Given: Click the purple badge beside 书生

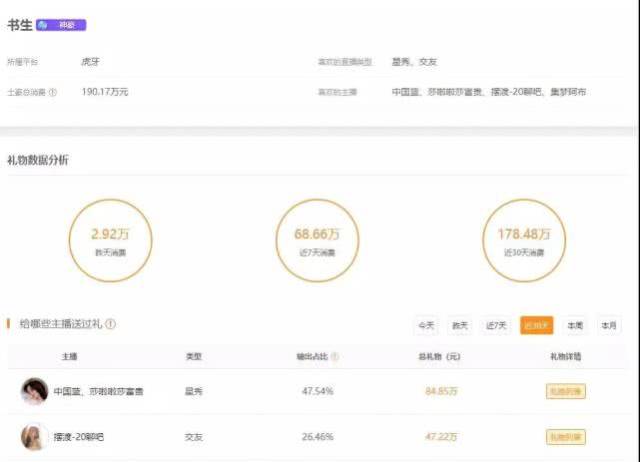Looking at the screenshot, I should coord(61,25).
